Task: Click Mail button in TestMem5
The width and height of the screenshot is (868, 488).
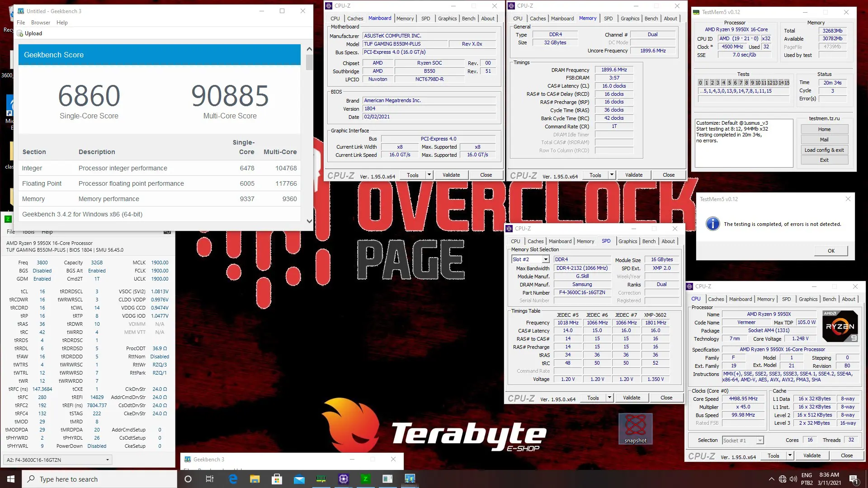Action: [x=824, y=140]
